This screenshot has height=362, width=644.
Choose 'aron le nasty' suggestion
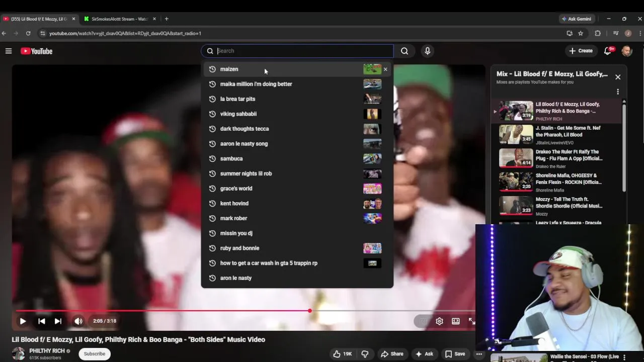(297, 278)
